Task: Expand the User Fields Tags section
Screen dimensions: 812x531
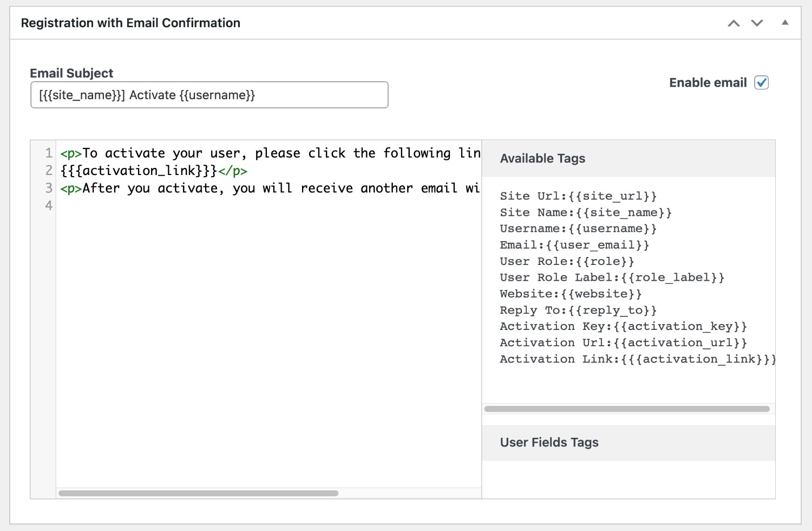Action: pyautogui.click(x=628, y=443)
